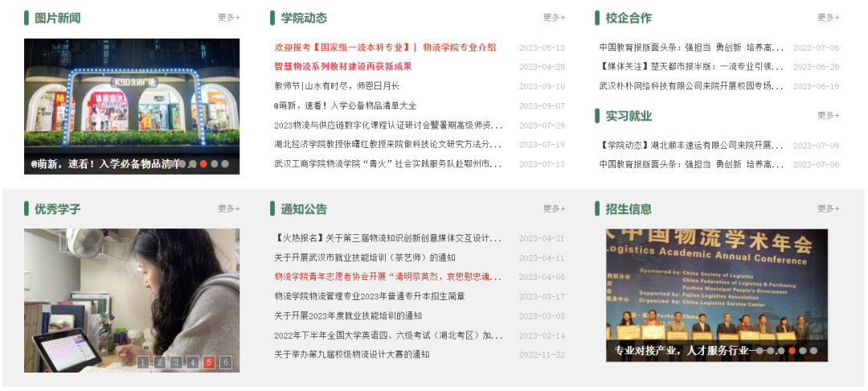Click date 2023-05-13
Screen dimensions: 868x391
click(x=542, y=48)
